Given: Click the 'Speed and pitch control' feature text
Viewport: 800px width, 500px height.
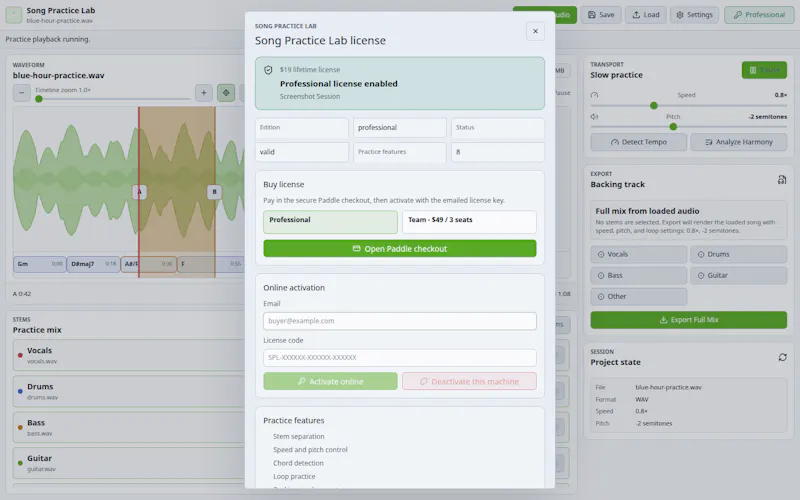Looking at the screenshot, I should click(x=310, y=449).
